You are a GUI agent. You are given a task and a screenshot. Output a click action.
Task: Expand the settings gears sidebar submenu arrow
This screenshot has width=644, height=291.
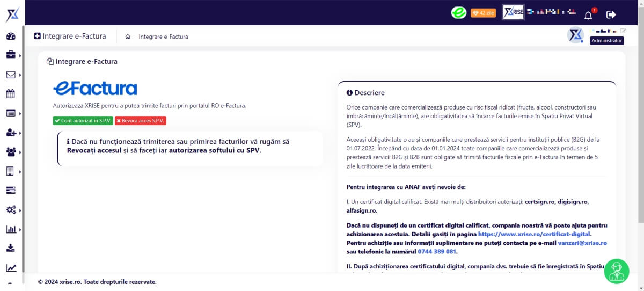20,210
